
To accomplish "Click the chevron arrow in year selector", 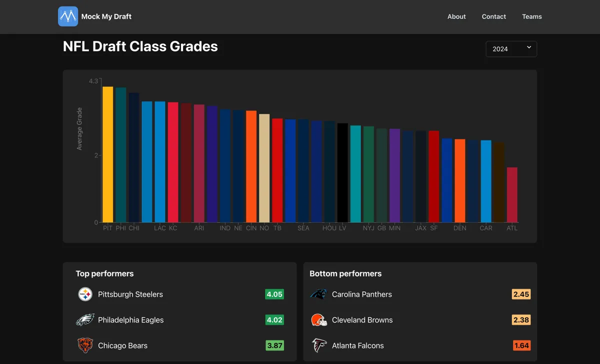I will point(529,47).
